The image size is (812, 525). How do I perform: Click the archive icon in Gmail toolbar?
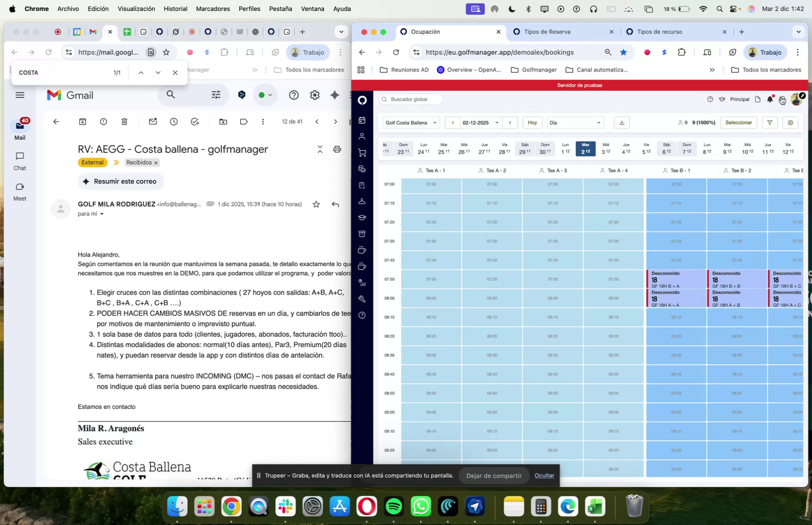[82, 122]
